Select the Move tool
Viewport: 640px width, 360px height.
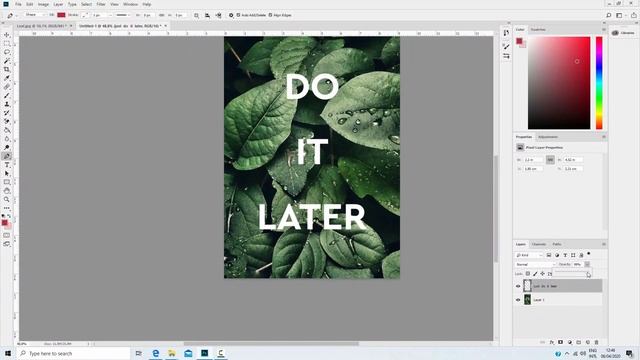click(x=7, y=35)
